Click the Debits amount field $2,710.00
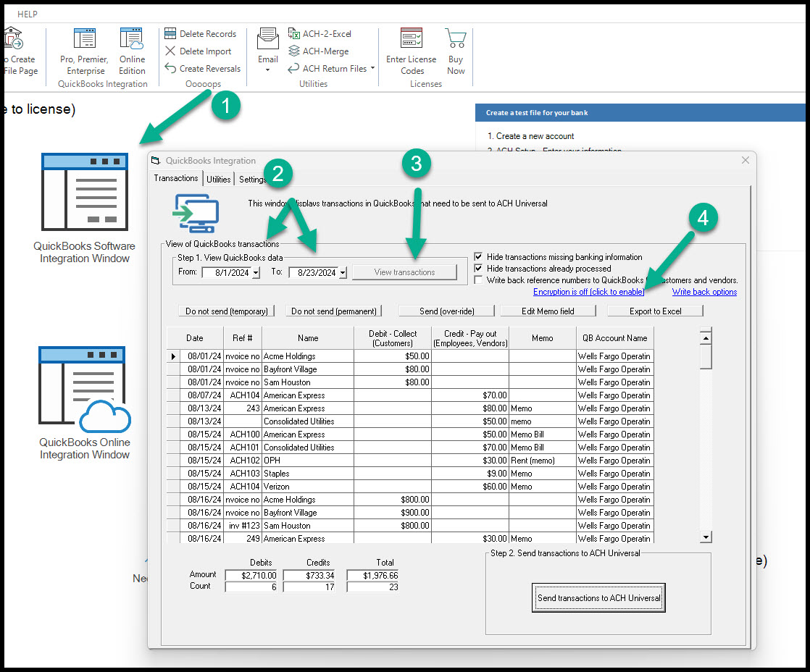 (x=251, y=575)
